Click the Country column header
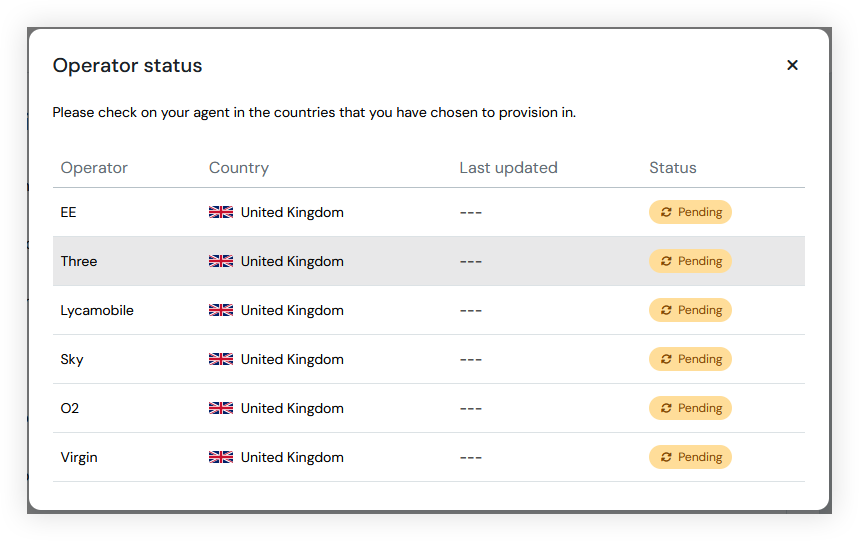Viewport: 859px width, 541px height. click(239, 168)
